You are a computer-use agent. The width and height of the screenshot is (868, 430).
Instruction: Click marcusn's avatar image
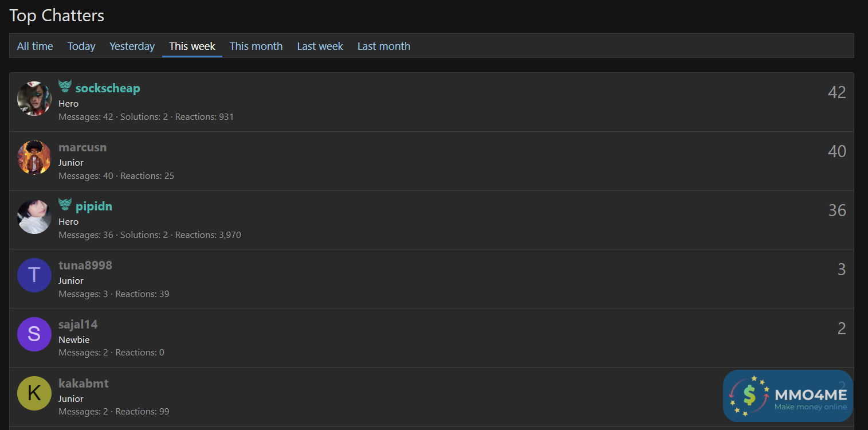[34, 158]
